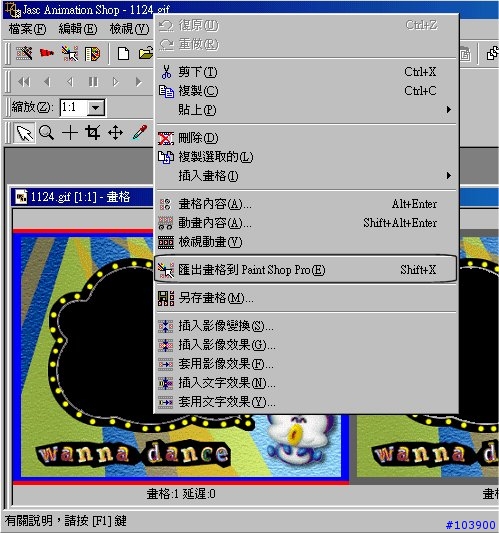
Task: Select the Dropper color picker tool
Action: [x=140, y=133]
